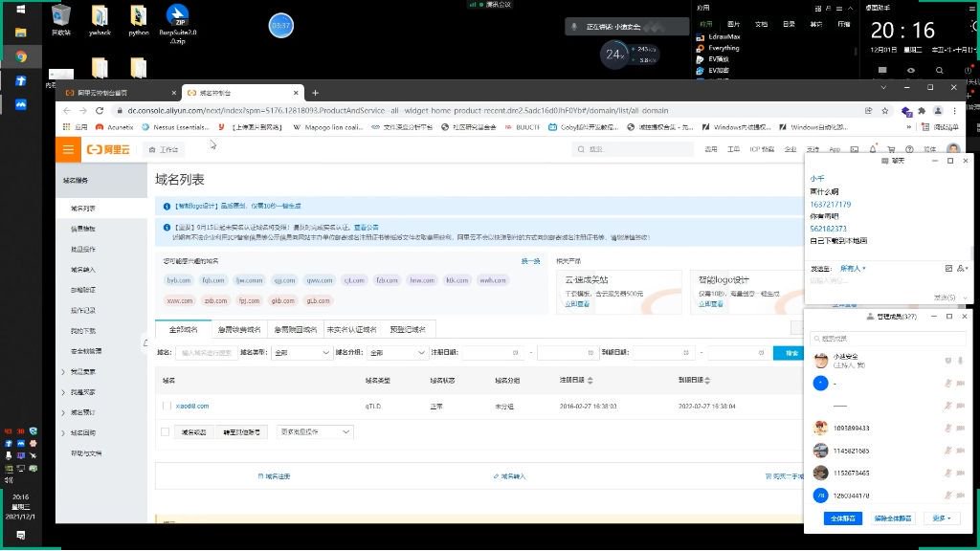Viewport: 980px width, 551px height.
Task: Switch to the 全部域名 tab
Action: click(x=183, y=329)
